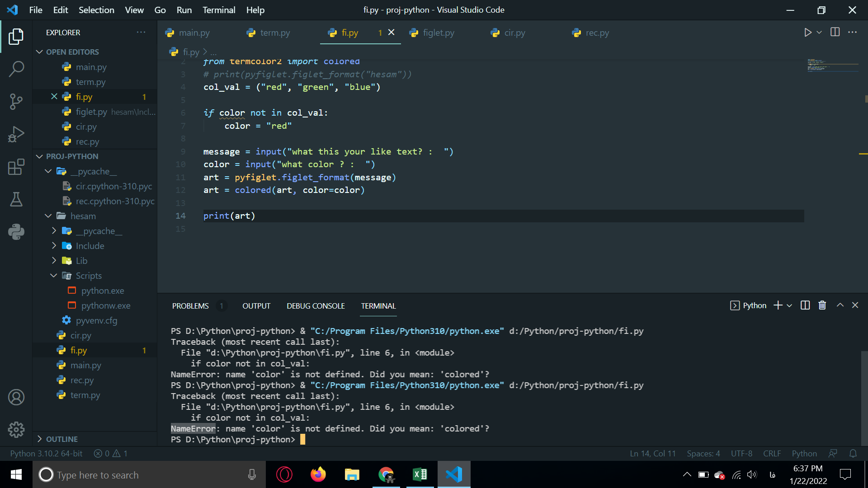Collapse the hesam folder

coord(48,216)
